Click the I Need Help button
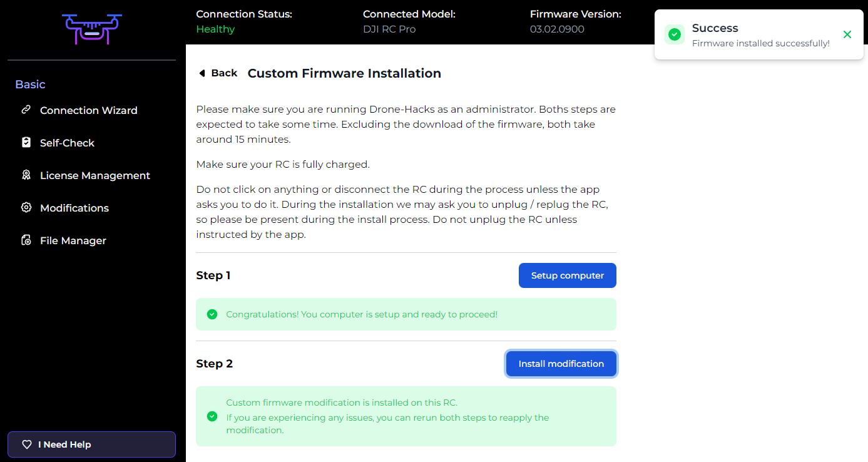This screenshot has height=462, width=868. point(91,444)
